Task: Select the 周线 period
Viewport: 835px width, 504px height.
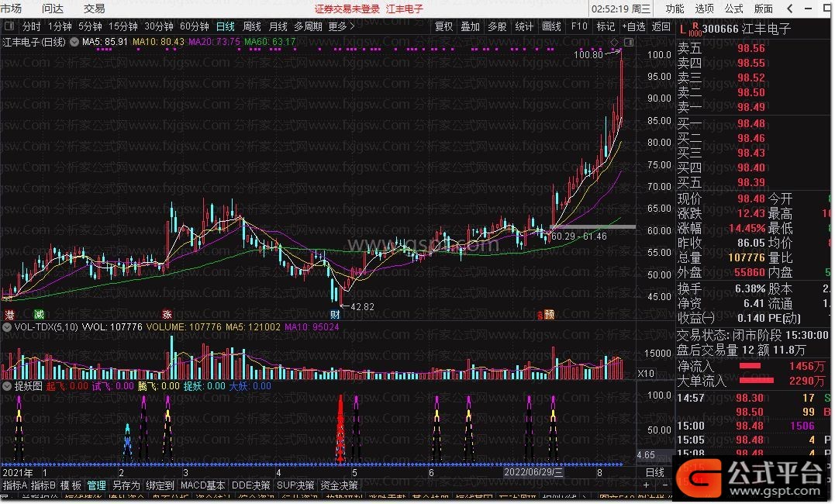Action: [x=251, y=26]
